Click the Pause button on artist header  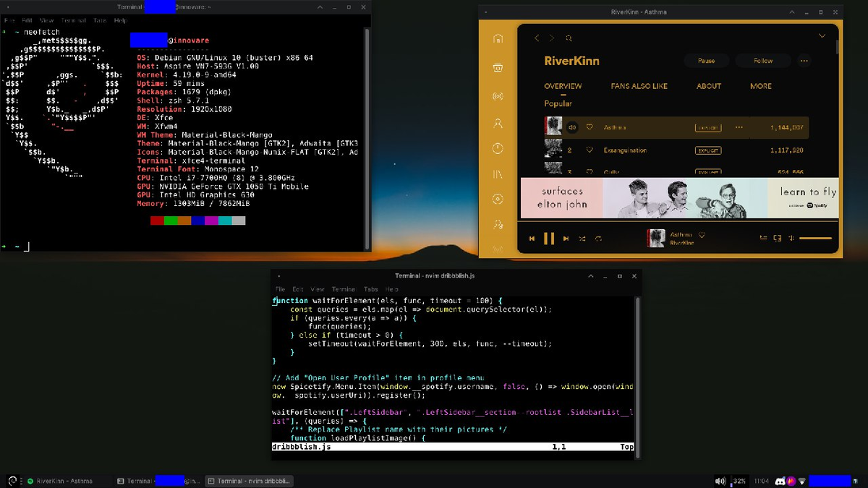pos(706,61)
